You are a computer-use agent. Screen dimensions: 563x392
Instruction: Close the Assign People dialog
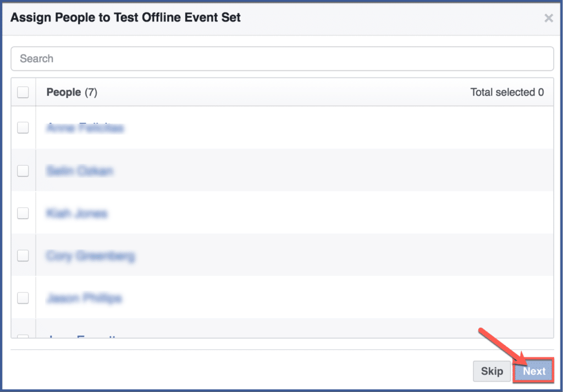(x=548, y=18)
